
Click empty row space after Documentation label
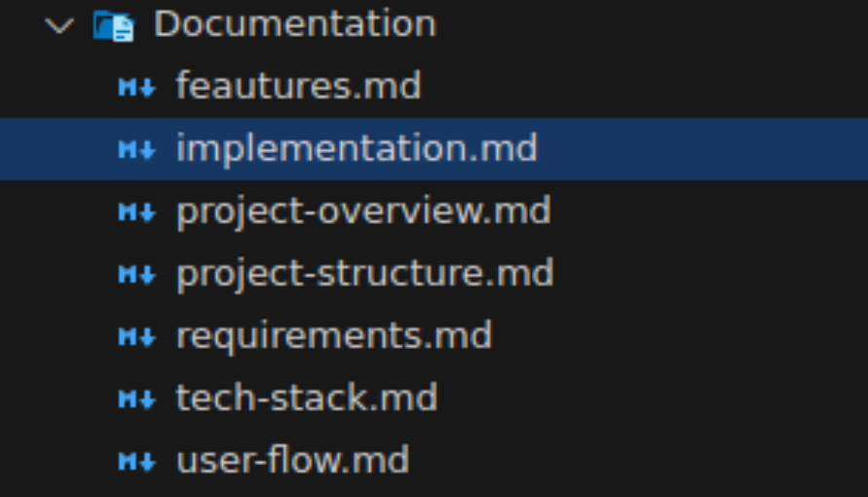click(x=653, y=24)
